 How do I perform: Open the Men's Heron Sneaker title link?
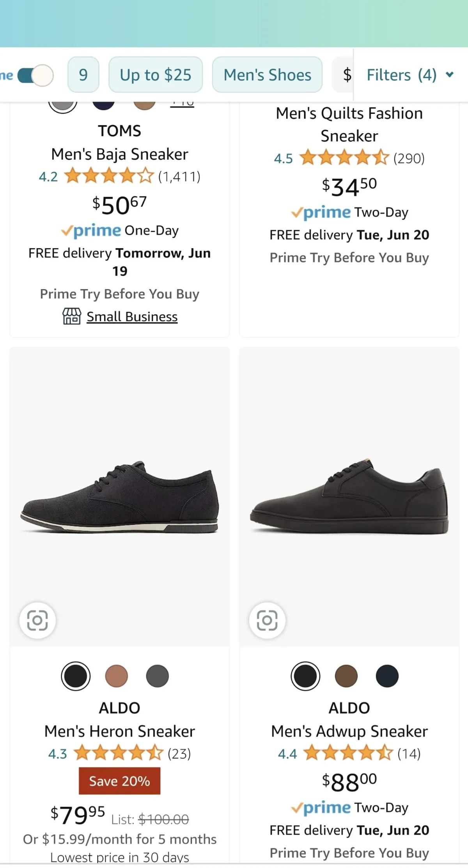point(119,731)
